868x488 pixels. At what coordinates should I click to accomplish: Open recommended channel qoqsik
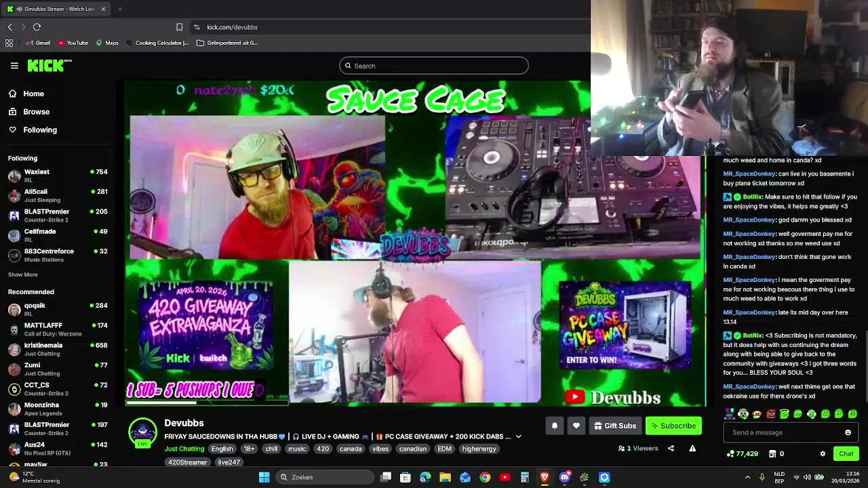[x=58, y=310]
